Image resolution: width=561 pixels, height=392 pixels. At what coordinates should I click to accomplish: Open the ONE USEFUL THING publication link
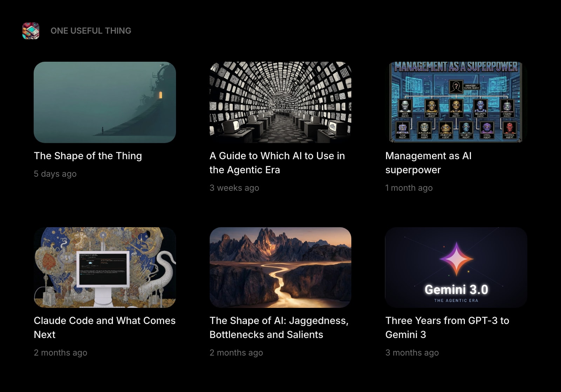(91, 31)
